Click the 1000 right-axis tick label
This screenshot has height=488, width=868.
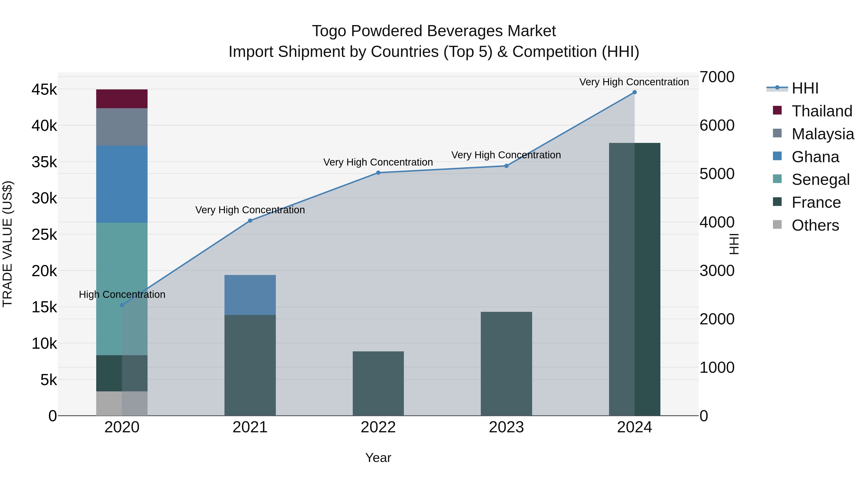tap(717, 368)
